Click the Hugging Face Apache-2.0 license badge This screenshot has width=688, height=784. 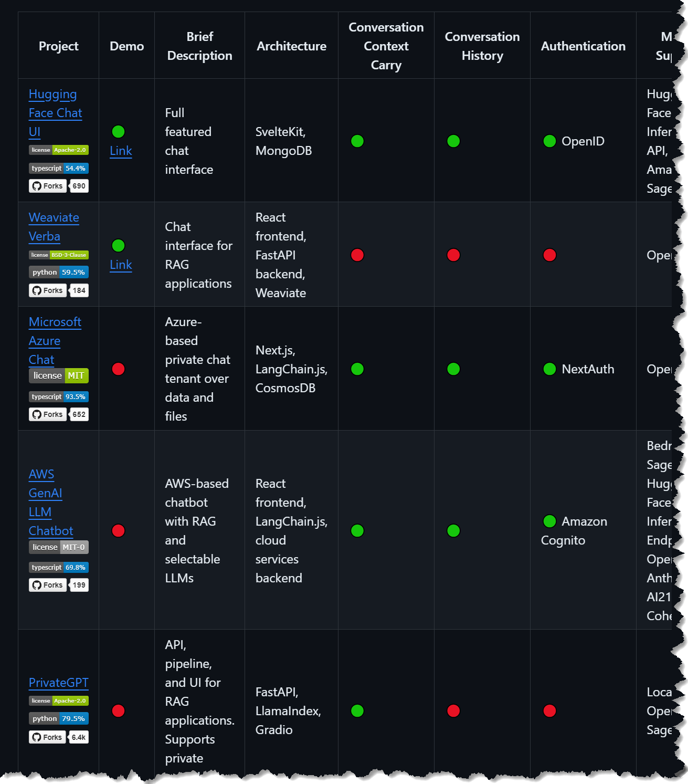59,150
